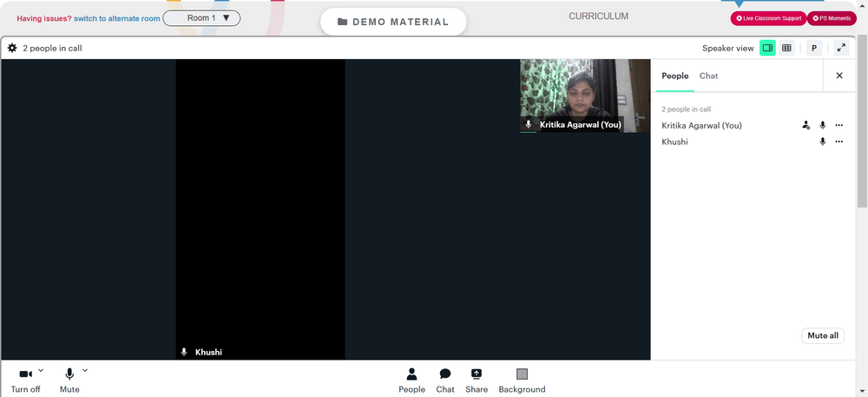This screenshot has width=868, height=397.
Task: Switch to Speaker view layout icon
Action: pyautogui.click(x=767, y=48)
